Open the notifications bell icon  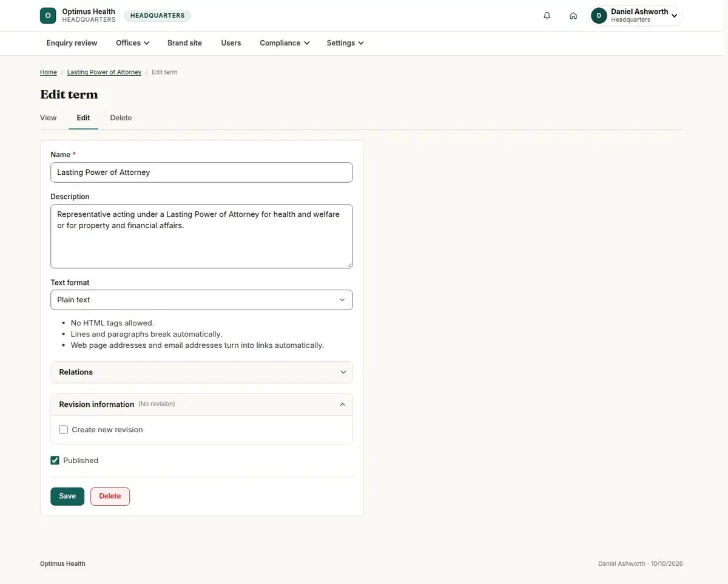[547, 16]
